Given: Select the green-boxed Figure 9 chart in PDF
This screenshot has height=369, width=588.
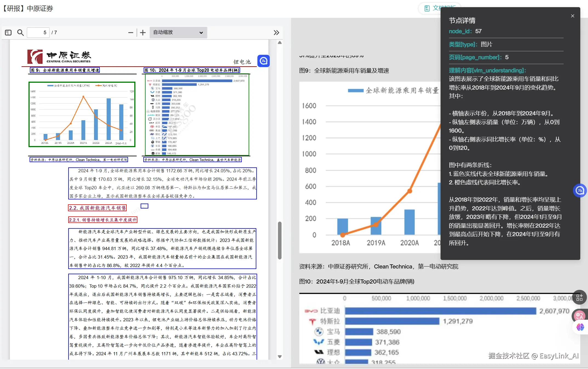Looking at the screenshot, I should (82, 114).
